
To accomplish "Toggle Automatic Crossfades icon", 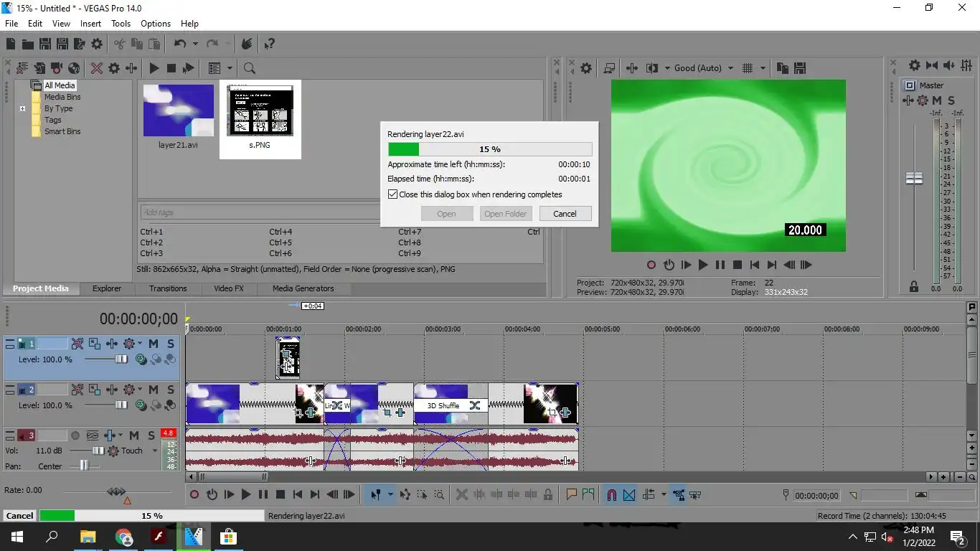I will click(x=629, y=494).
